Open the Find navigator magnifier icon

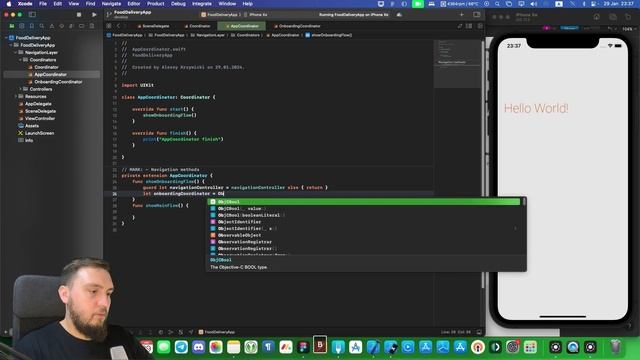42,26
